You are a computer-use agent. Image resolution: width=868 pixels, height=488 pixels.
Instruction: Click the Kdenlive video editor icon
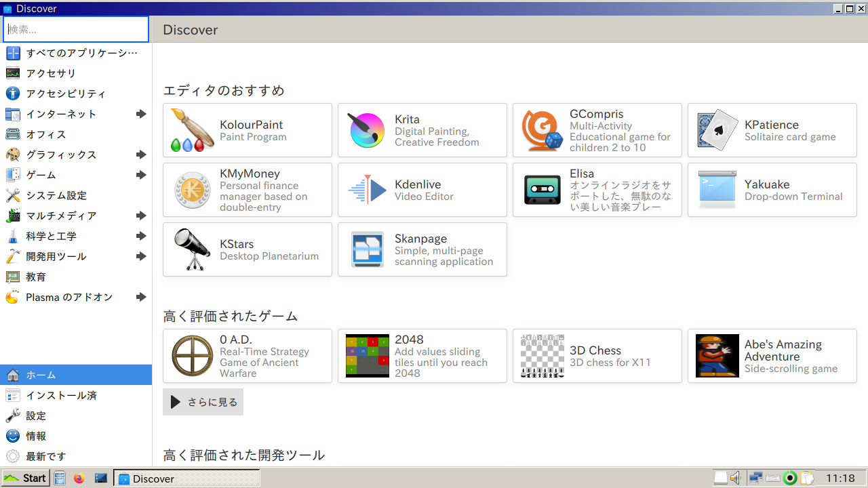[x=367, y=190]
